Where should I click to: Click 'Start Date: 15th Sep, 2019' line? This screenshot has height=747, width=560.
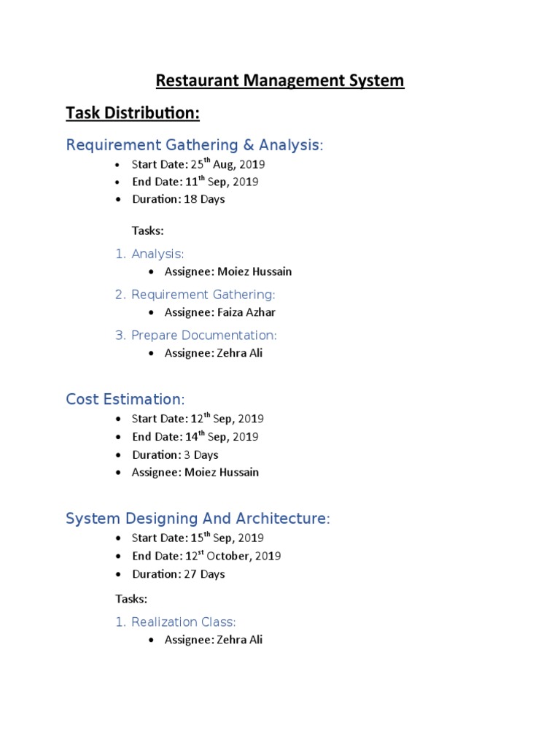pos(198,538)
